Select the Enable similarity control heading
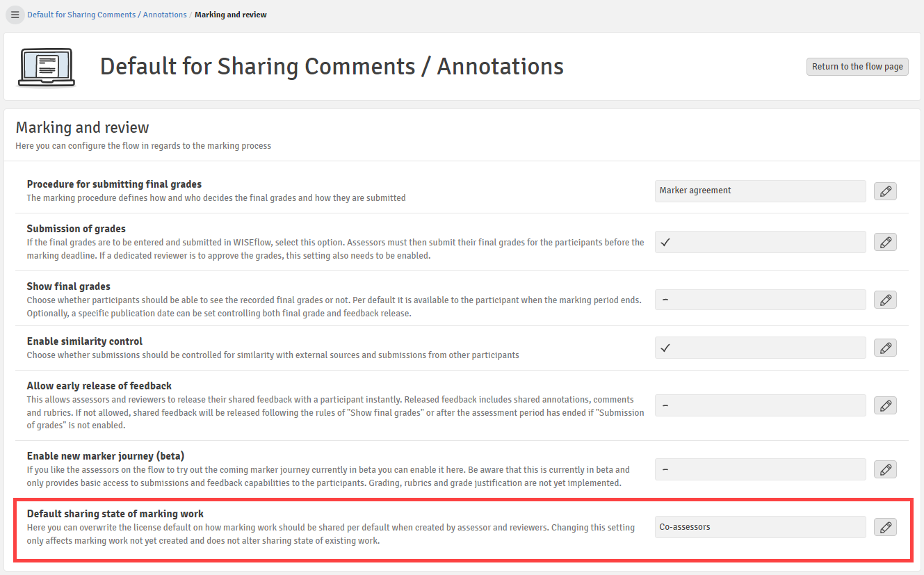The image size is (924, 575). tap(85, 341)
